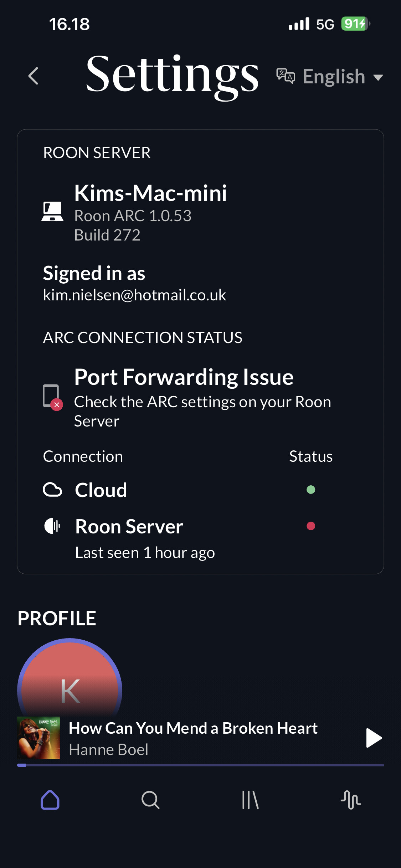Open the English language dropdown
The image size is (401, 868).
(334, 77)
